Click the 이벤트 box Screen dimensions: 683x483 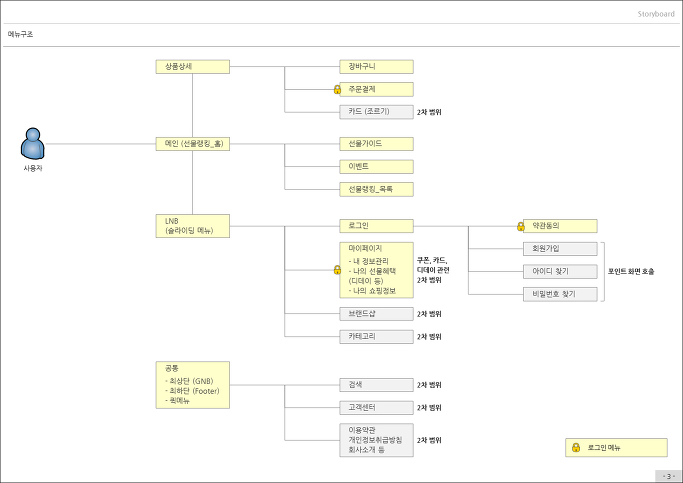pos(376,166)
